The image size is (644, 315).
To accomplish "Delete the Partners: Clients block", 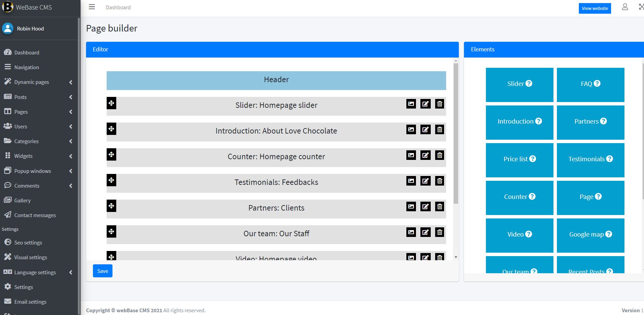I will point(439,206).
